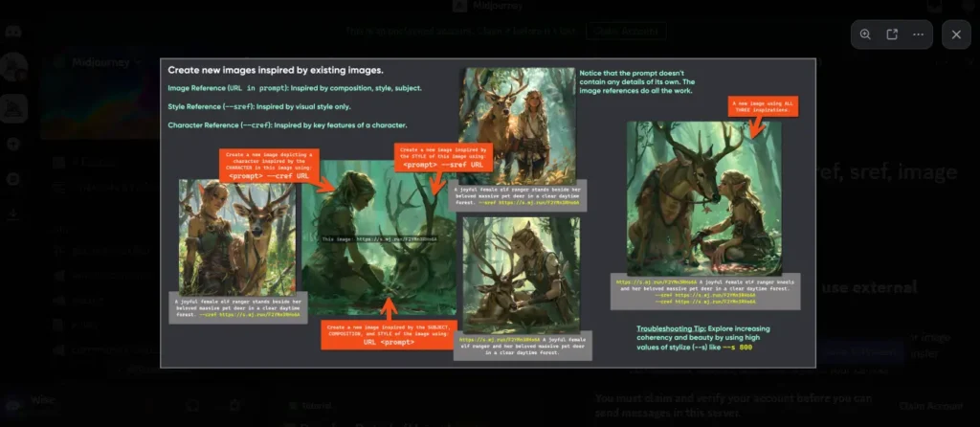Click the plus Add a Server icon
This screenshot has width=980, height=427.
pyautogui.click(x=13, y=144)
